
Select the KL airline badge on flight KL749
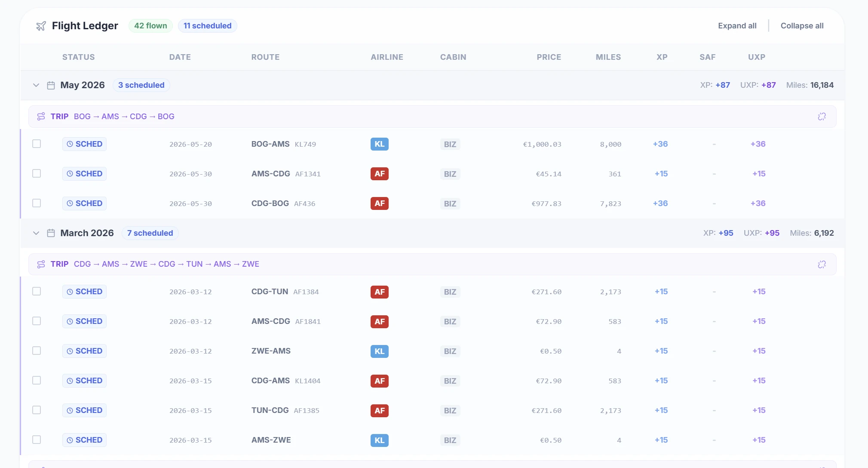tap(379, 144)
